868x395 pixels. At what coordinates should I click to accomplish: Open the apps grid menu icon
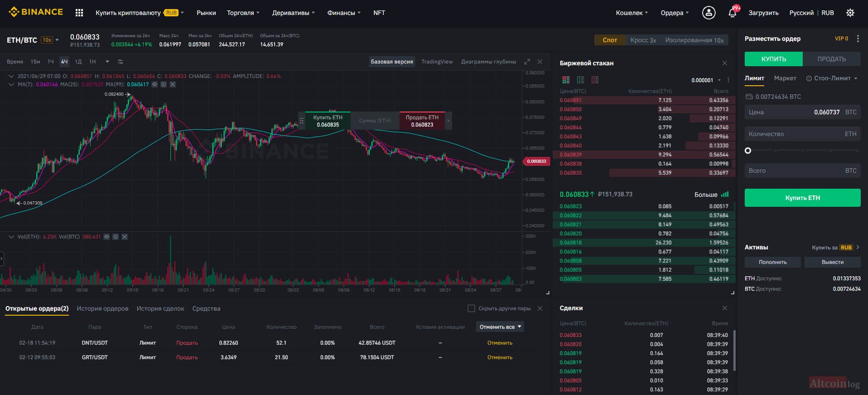[x=79, y=13]
